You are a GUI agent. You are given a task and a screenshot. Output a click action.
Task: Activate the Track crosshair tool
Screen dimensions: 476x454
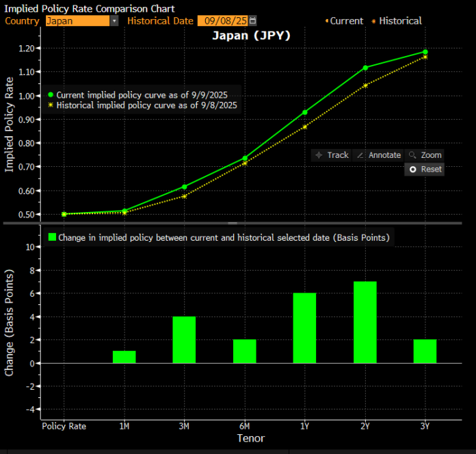[332, 155]
